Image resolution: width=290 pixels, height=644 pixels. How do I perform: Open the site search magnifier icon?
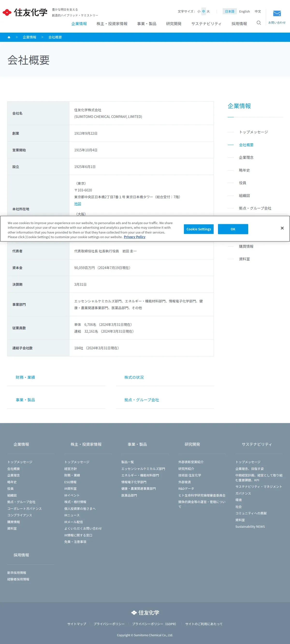pyautogui.click(x=259, y=23)
